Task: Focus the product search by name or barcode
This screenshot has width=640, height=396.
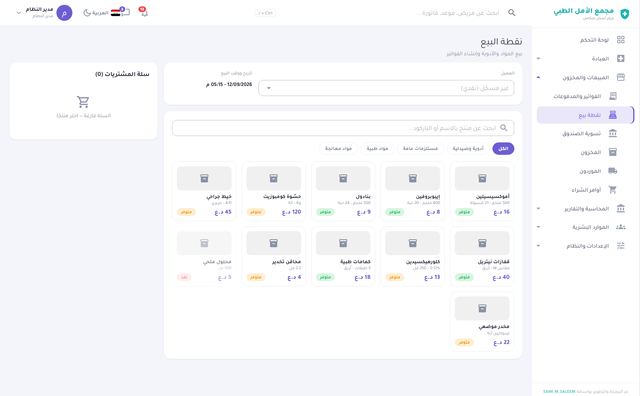Action: 343,128
